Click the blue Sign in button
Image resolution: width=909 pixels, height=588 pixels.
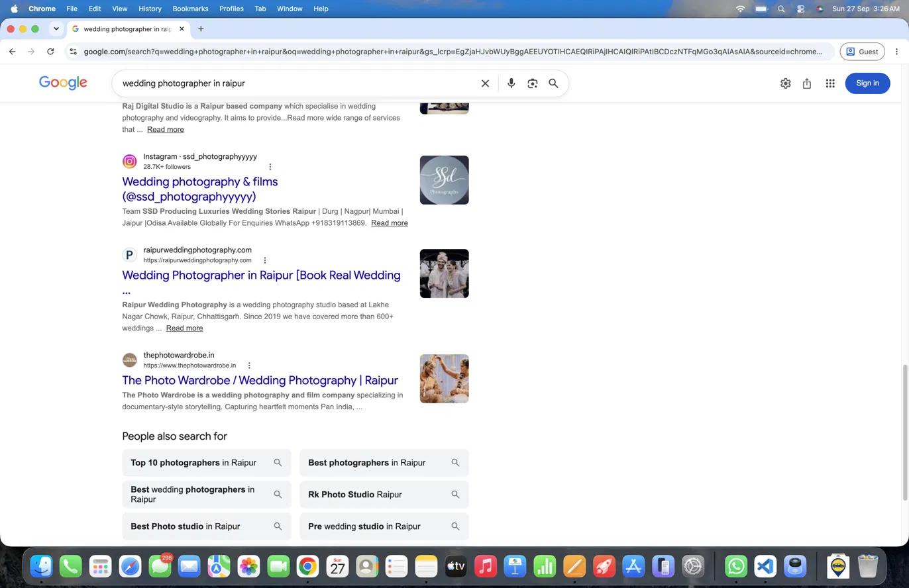tap(867, 83)
